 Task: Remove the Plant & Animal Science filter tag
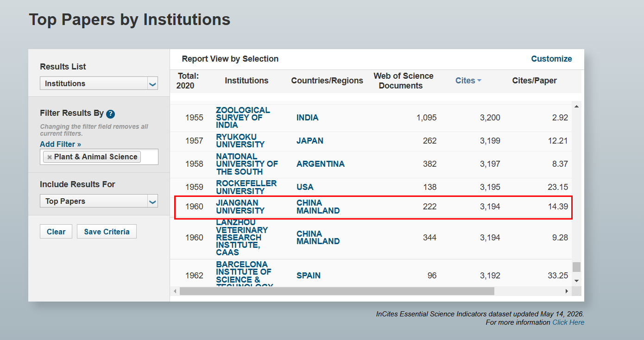tap(50, 157)
